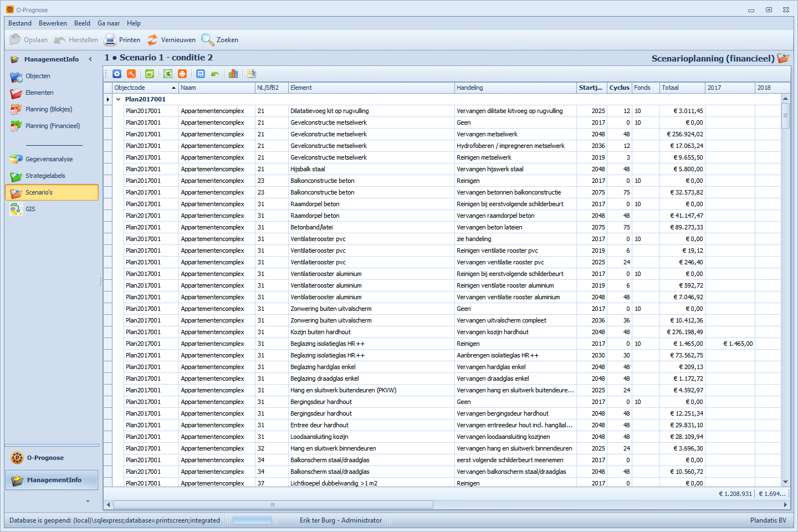Screen dimensions: 798x532
Task: Click the current row indicator arrow
Action: tap(108, 99)
